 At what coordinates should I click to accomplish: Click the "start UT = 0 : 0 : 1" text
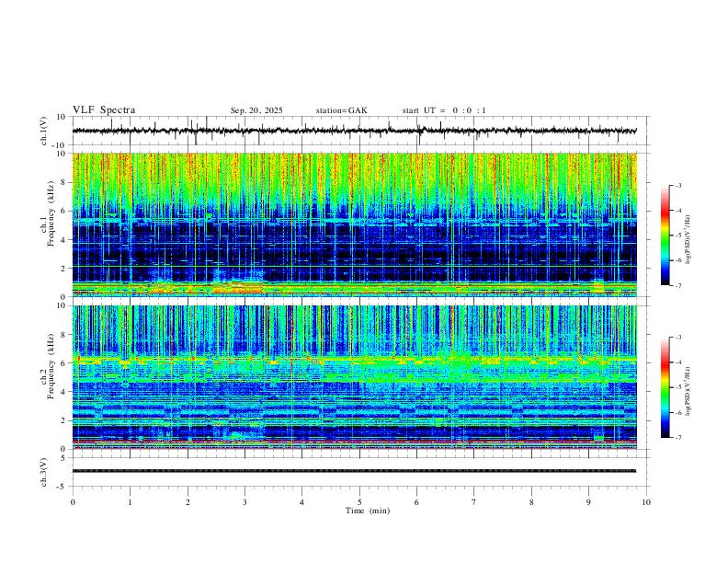pyautogui.click(x=444, y=110)
